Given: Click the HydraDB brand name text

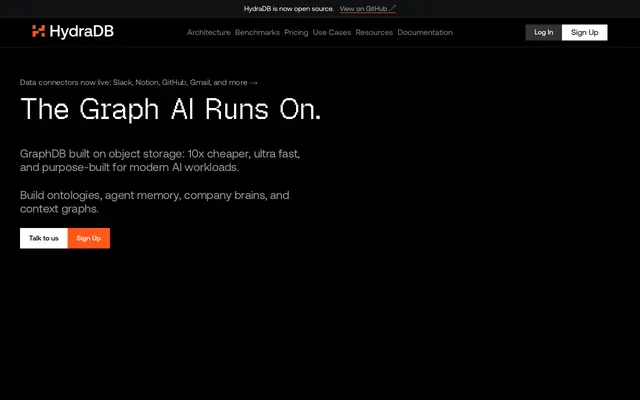Looking at the screenshot, I should pos(82,31).
